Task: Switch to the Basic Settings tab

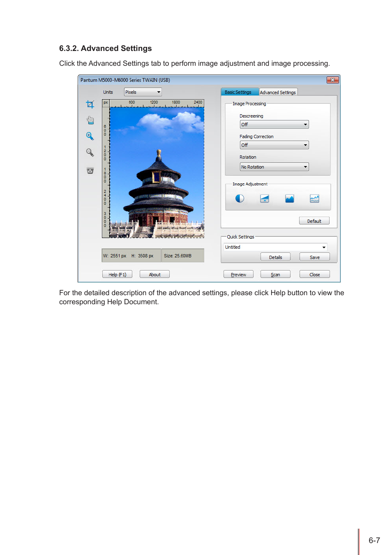Action: tap(240, 92)
